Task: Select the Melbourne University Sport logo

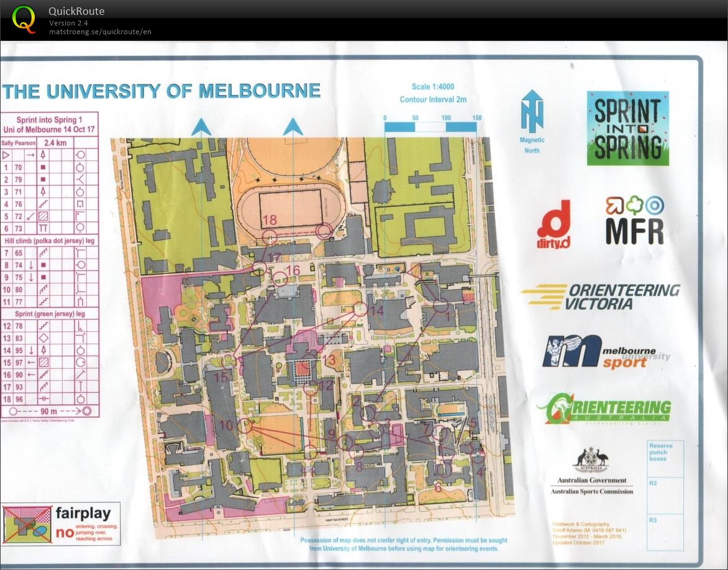Action: [606, 352]
